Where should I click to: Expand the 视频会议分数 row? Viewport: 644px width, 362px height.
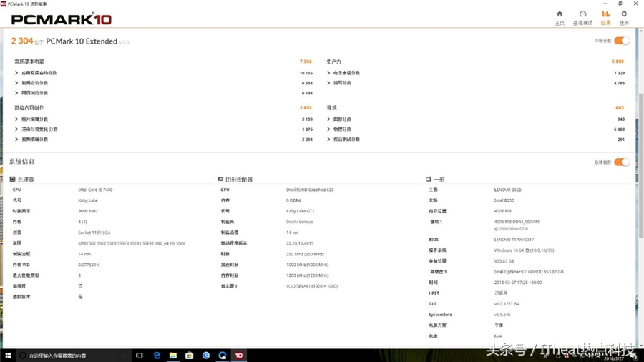click(17, 83)
